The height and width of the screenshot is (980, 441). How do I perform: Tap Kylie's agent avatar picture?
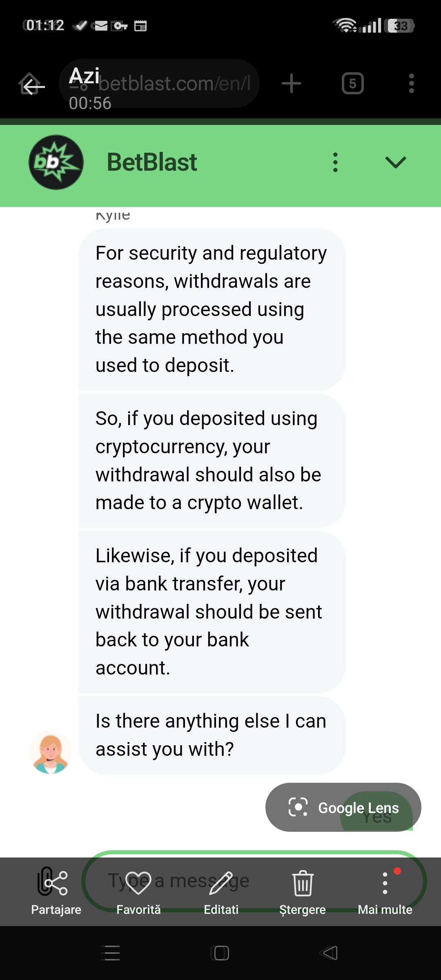click(50, 752)
